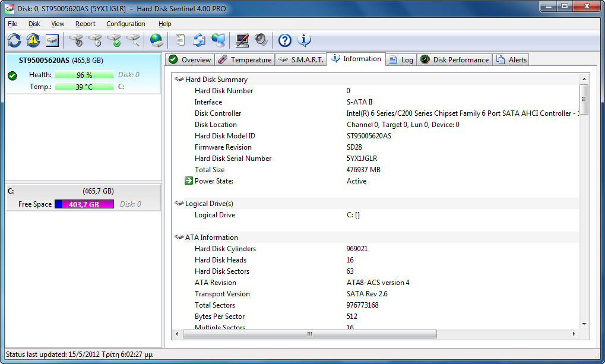Click the serial number value 5YX1JGLR
The width and height of the screenshot is (605, 364).
(362, 159)
